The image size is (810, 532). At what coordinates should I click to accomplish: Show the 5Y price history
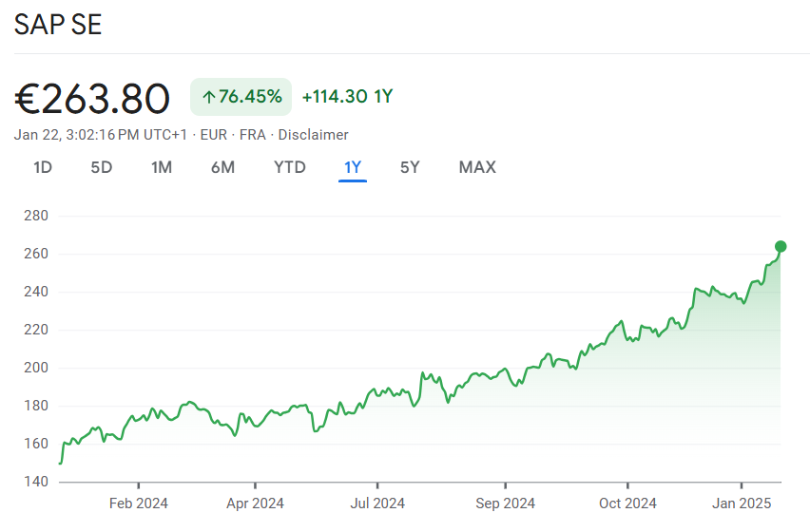[x=410, y=167]
